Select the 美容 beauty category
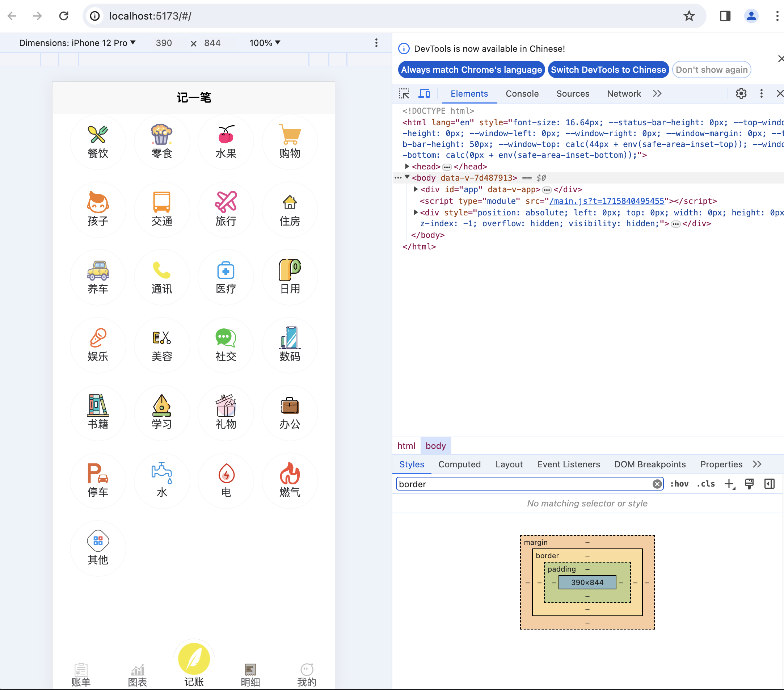 pyautogui.click(x=162, y=345)
